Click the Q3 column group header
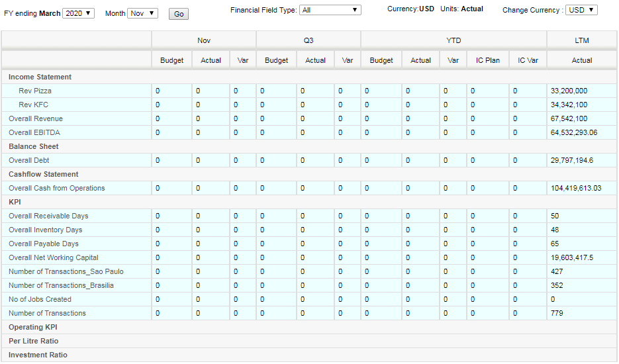Screen dimensions: 619x364 point(309,40)
